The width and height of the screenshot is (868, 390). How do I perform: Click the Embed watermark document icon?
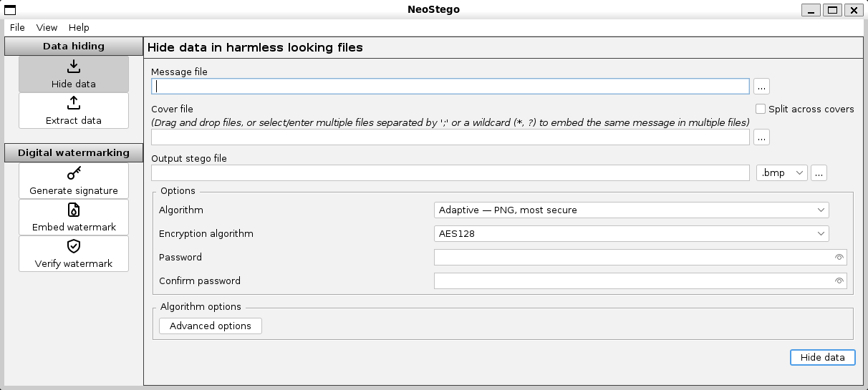(x=74, y=210)
